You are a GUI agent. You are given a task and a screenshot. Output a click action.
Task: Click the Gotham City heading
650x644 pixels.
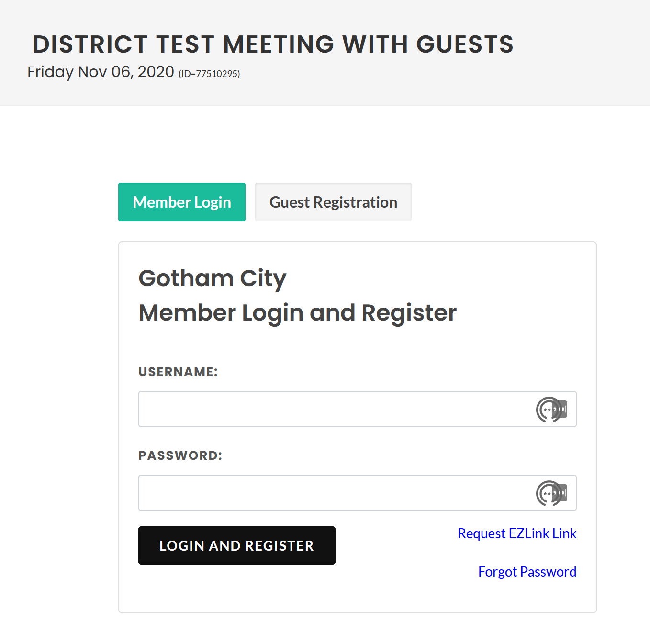point(213,278)
